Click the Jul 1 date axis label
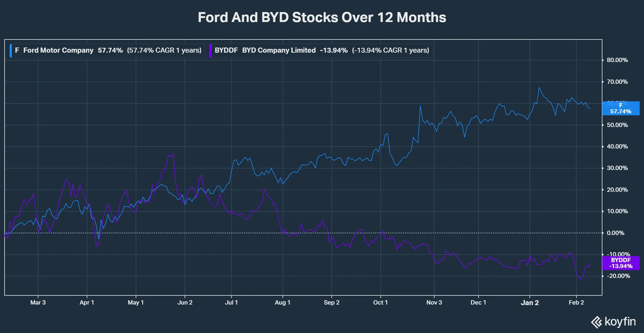The image size is (644, 333). coord(231,302)
